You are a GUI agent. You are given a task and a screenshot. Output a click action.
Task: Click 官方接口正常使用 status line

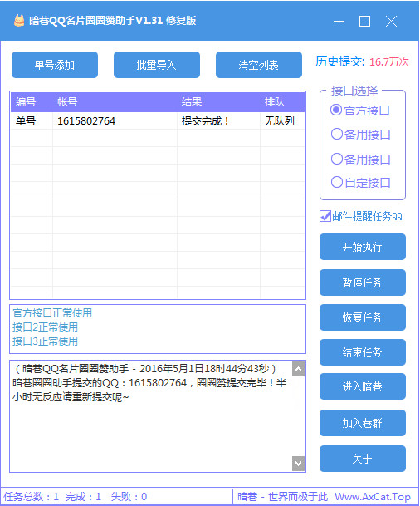pyautogui.click(x=52, y=312)
